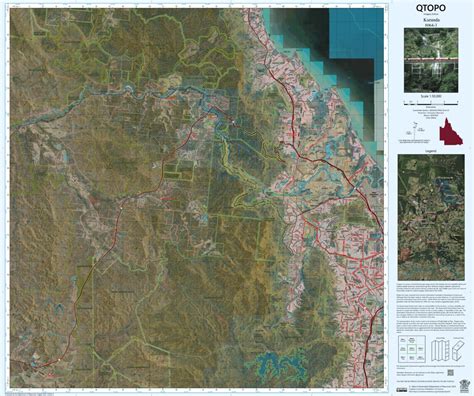Click the Creative Commons licence badge
This screenshot has height=396, width=474.
tap(402, 390)
